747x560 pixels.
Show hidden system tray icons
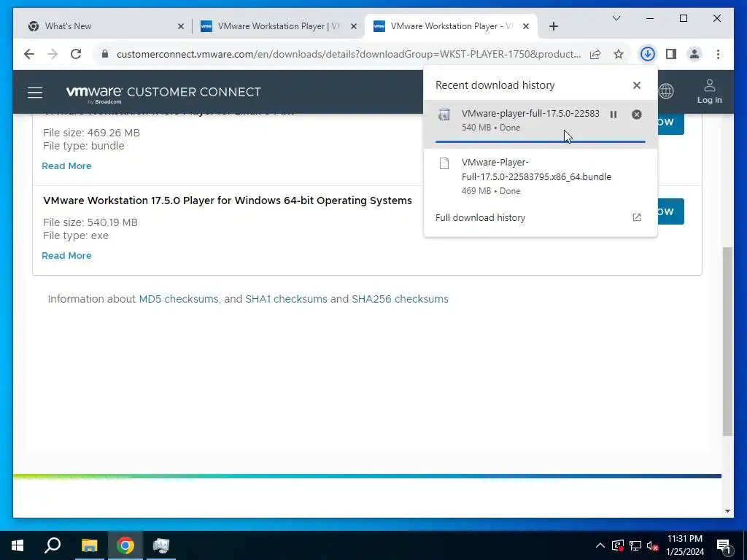pos(600,545)
